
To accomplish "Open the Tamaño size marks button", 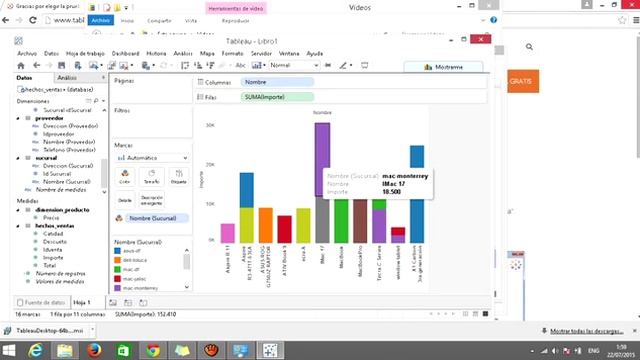I will [x=152, y=177].
